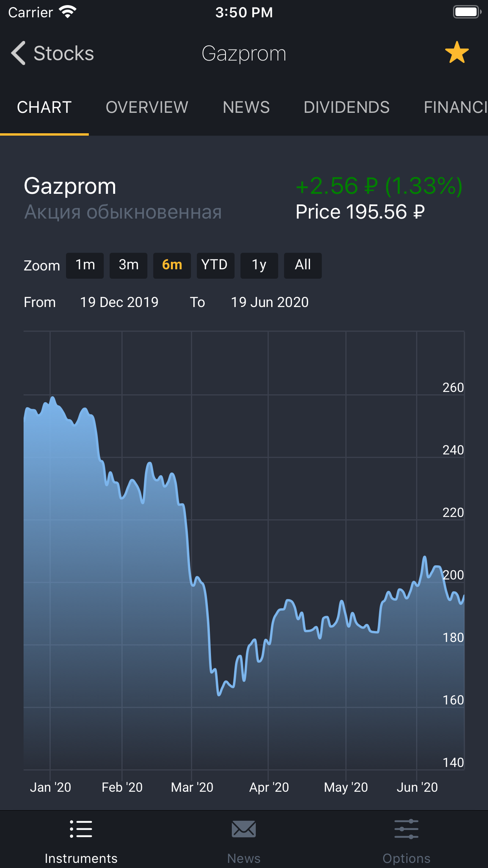Open the Options sliders icon
The width and height of the screenshot is (488, 868).
(x=406, y=829)
